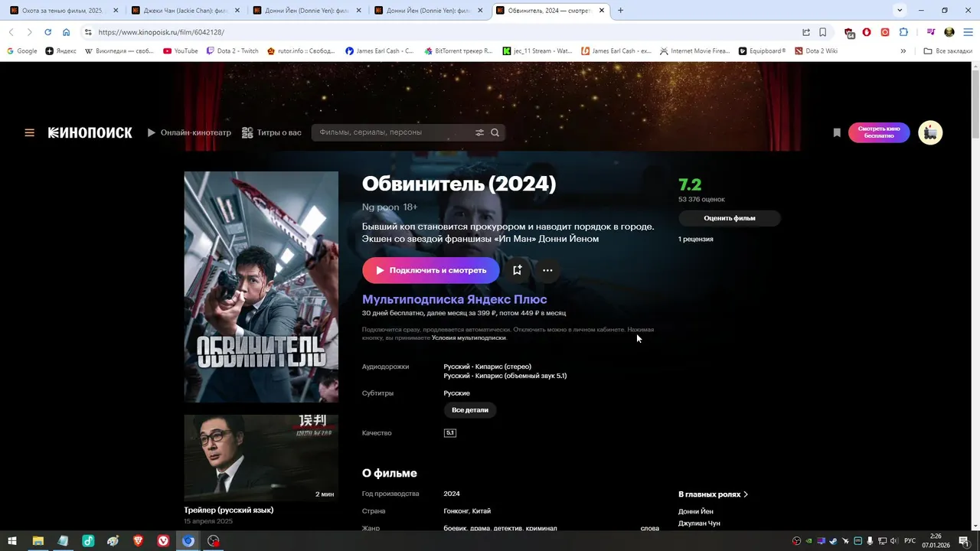The width and height of the screenshot is (980, 551).
Task: Click Подключить и смотреть button
Action: pyautogui.click(x=431, y=270)
